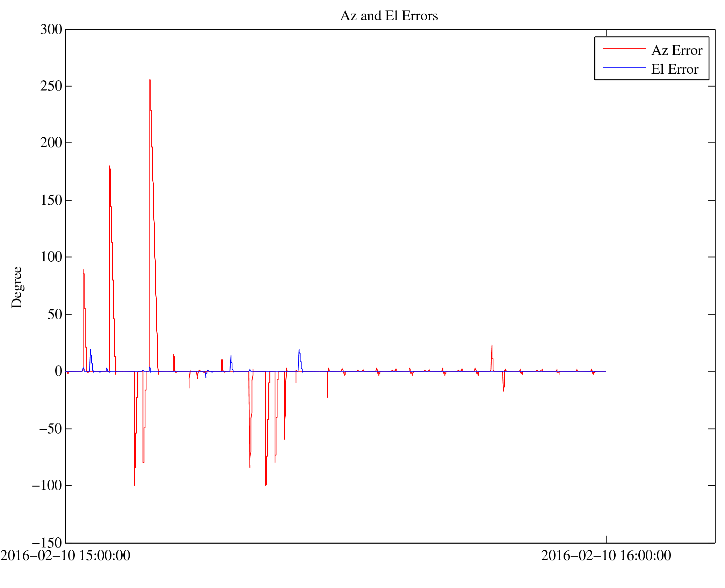Click the 150 y-axis tick label
The height and width of the screenshot is (588, 725).
[51, 200]
